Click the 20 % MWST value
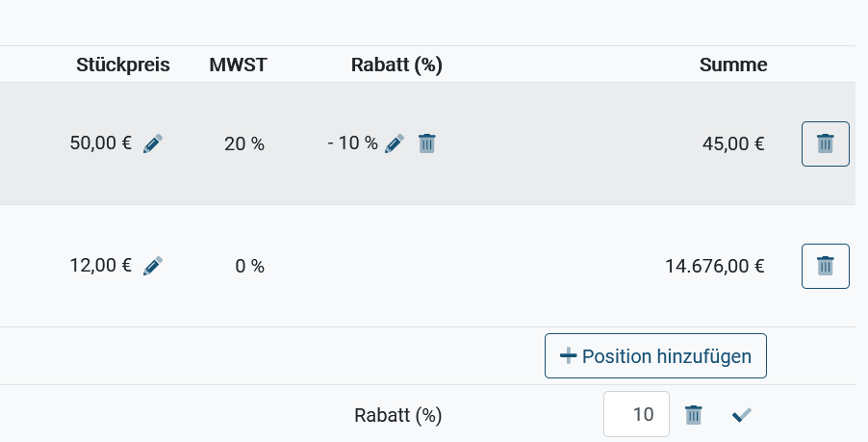Image resolution: width=868 pixels, height=442 pixels. (x=244, y=144)
